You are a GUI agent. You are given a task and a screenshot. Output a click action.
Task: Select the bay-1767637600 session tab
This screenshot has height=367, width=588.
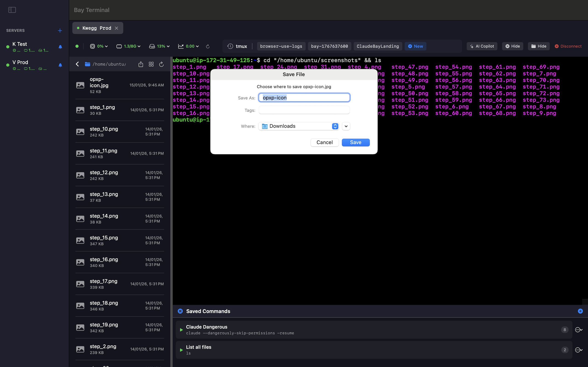[329, 46]
